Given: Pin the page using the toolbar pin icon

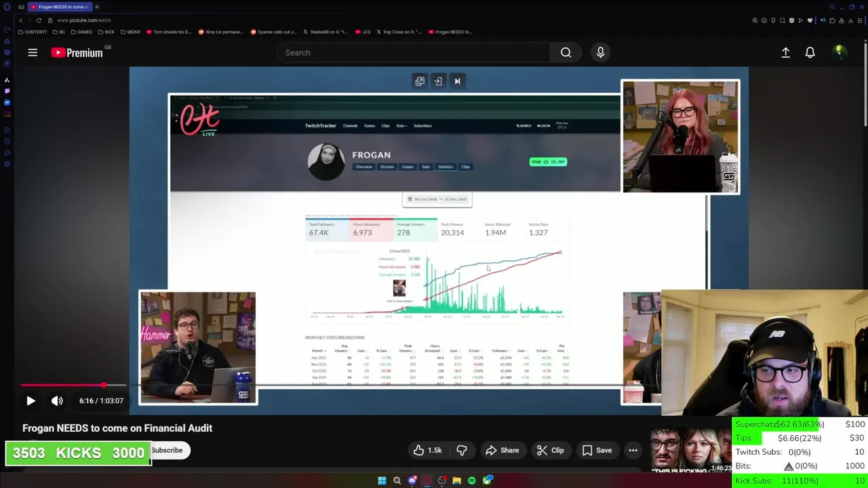Looking at the screenshot, I should point(773,20).
